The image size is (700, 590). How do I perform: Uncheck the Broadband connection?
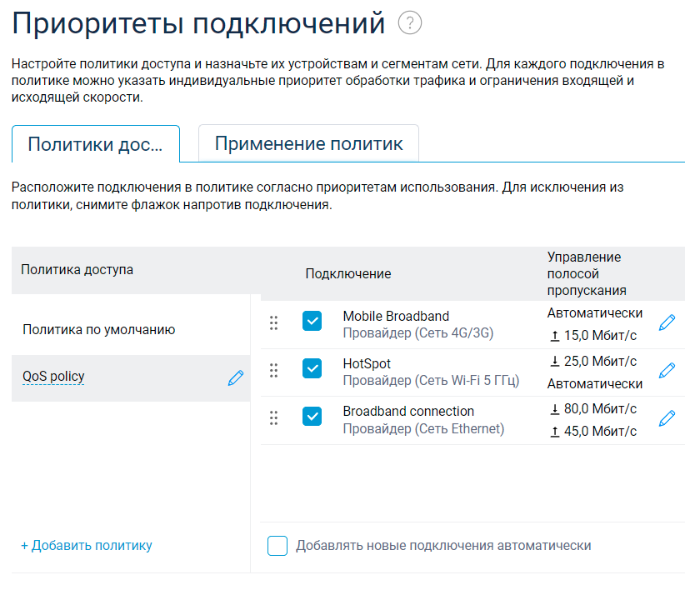click(312, 415)
